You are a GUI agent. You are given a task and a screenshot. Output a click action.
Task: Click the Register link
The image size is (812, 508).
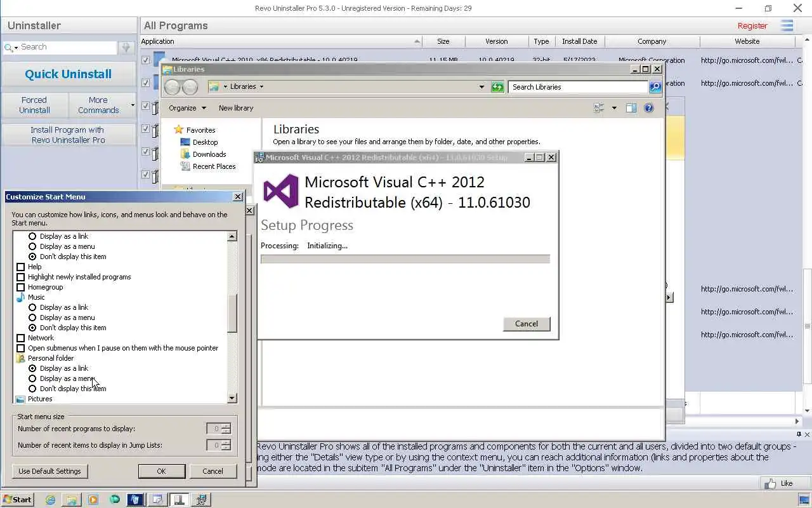click(752, 26)
